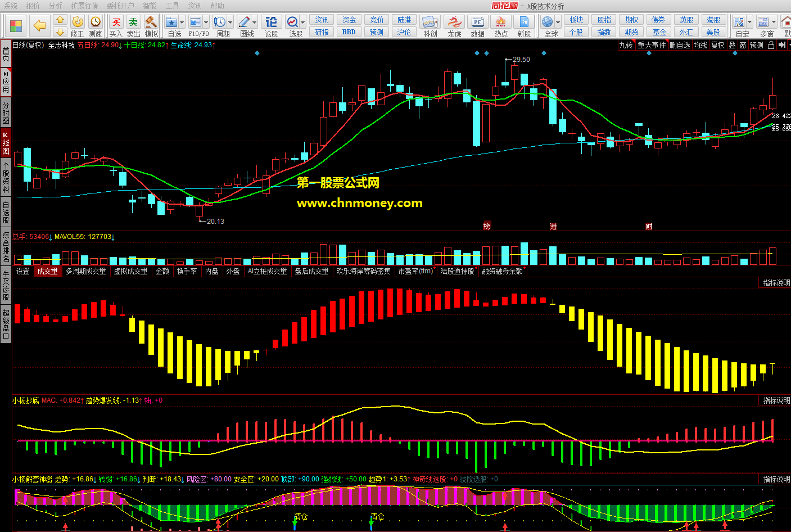This screenshot has width=791, height=532.
Task: Click 指标说明 beside 小杨抄底 panel
Action: tap(776, 400)
